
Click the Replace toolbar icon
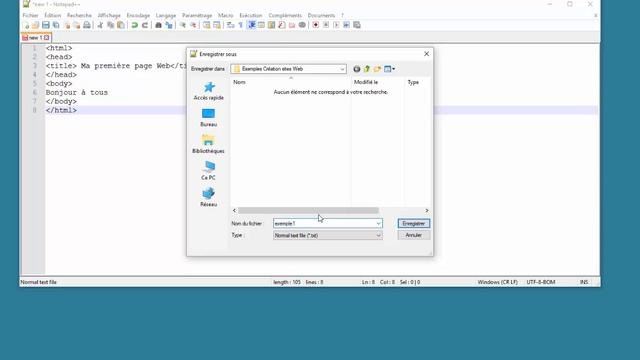pyautogui.click(x=169, y=25)
